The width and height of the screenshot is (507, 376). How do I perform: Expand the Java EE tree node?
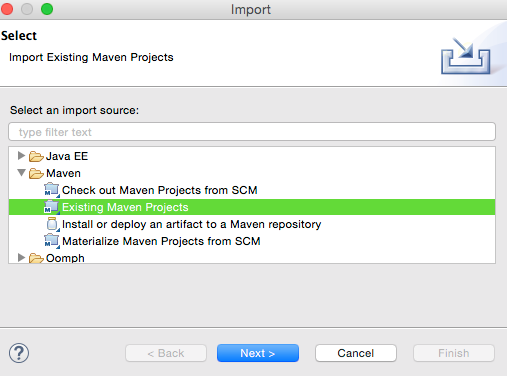pyautogui.click(x=21, y=155)
